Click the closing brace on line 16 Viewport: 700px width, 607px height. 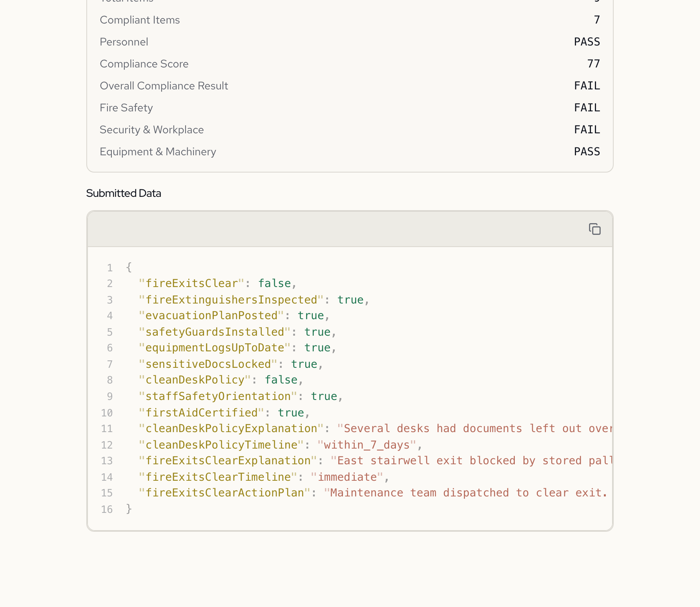pos(129,509)
